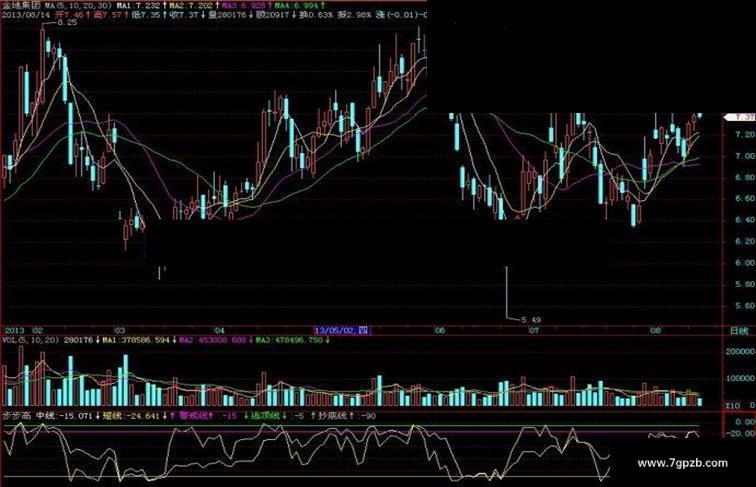Image resolution: width=756 pixels, height=487 pixels.
Task: Open the MA(5,10,20,30) indicator parameters label
Action: [x=77, y=5]
